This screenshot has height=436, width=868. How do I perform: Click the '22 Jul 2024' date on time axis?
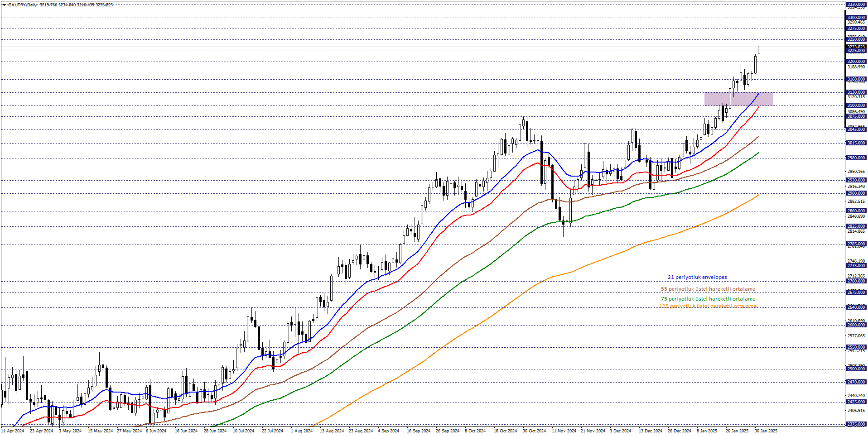pyautogui.click(x=273, y=431)
